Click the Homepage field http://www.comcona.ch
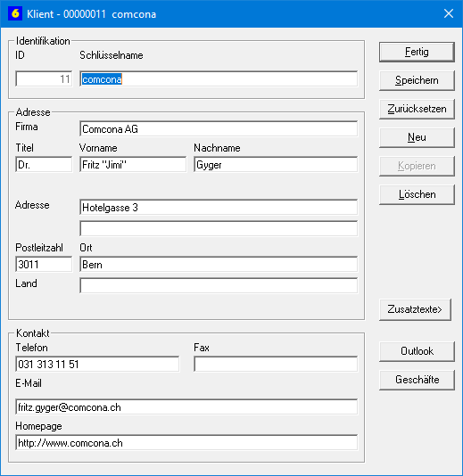463x476 pixels. click(x=186, y=443)
